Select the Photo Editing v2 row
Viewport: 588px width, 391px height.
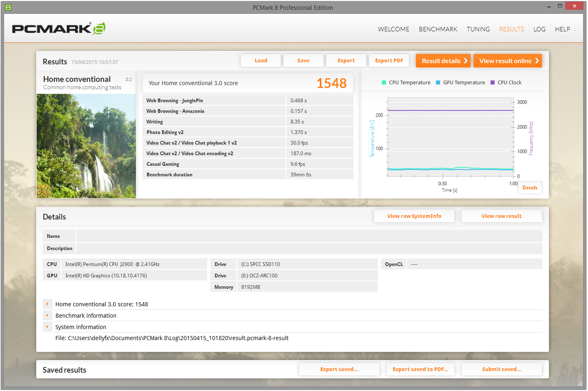pyautogui.click(x=248, y=132)
